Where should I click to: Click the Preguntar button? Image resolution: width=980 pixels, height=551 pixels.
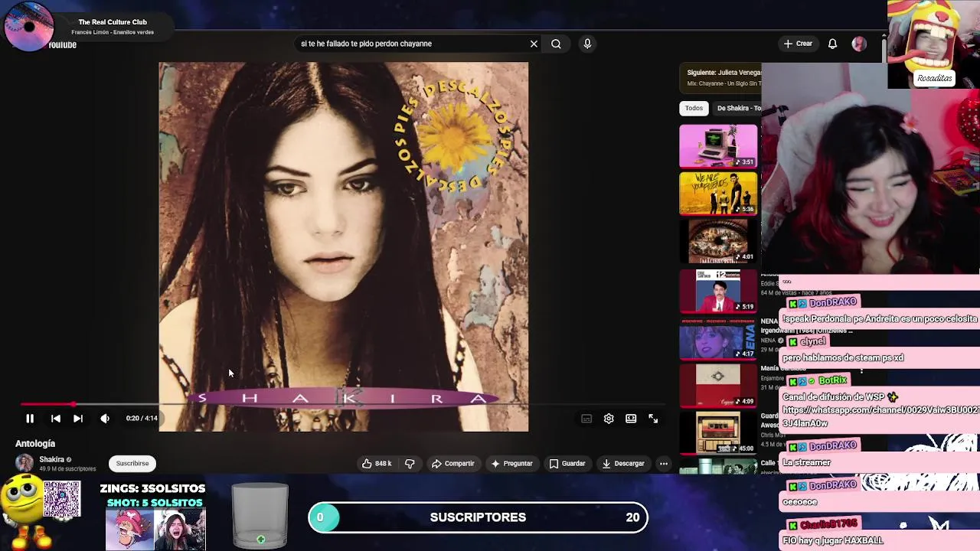tap(512, 463)
